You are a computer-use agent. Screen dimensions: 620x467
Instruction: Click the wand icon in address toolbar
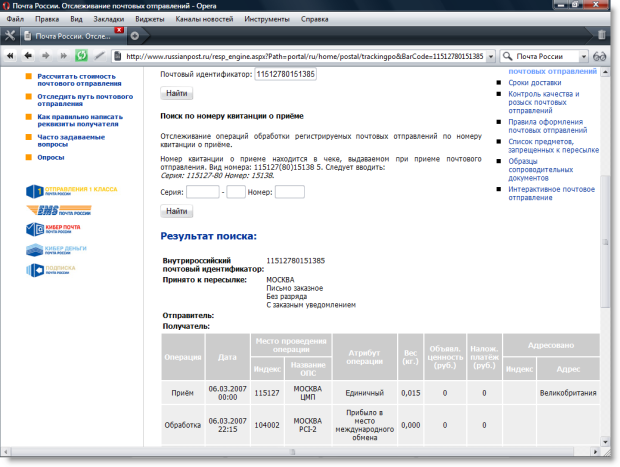(x=100, y=56)
